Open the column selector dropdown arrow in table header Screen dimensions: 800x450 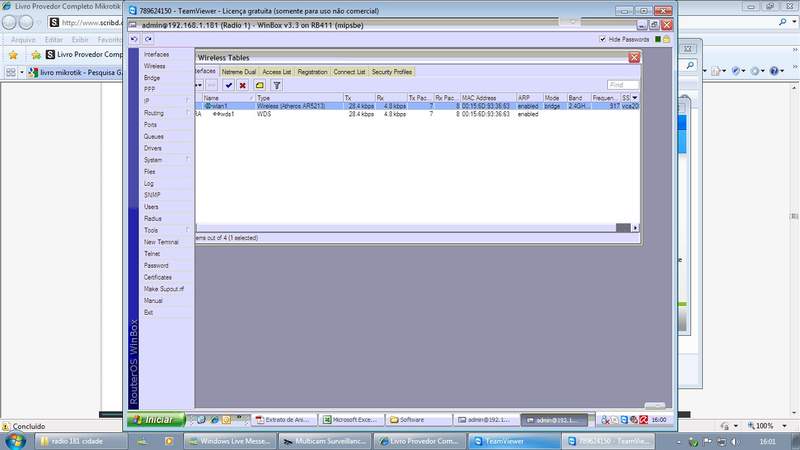click(635, 97)
